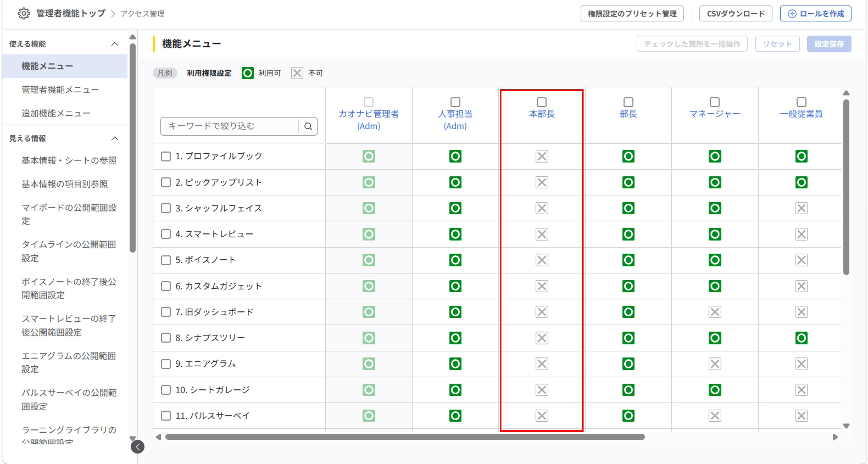Open 追加機能メニュー in the sidebar
Image resolution: width=868 pixels, height=464 pixels.
click(x=56, y=113)
